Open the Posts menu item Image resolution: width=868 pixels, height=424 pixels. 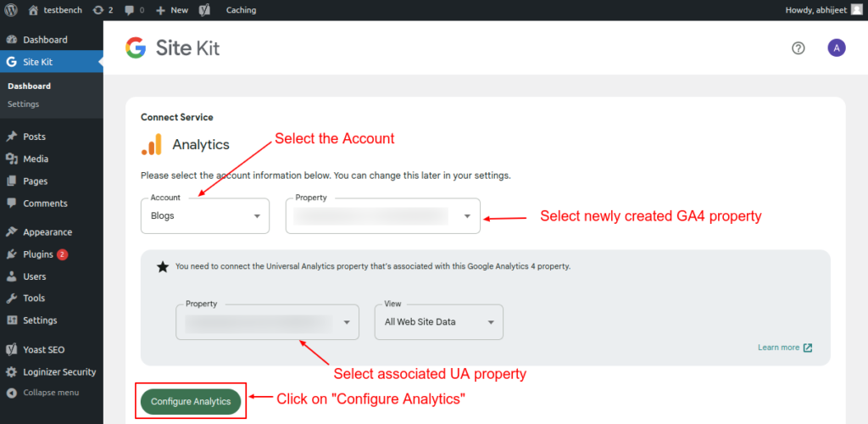point(34,137)
